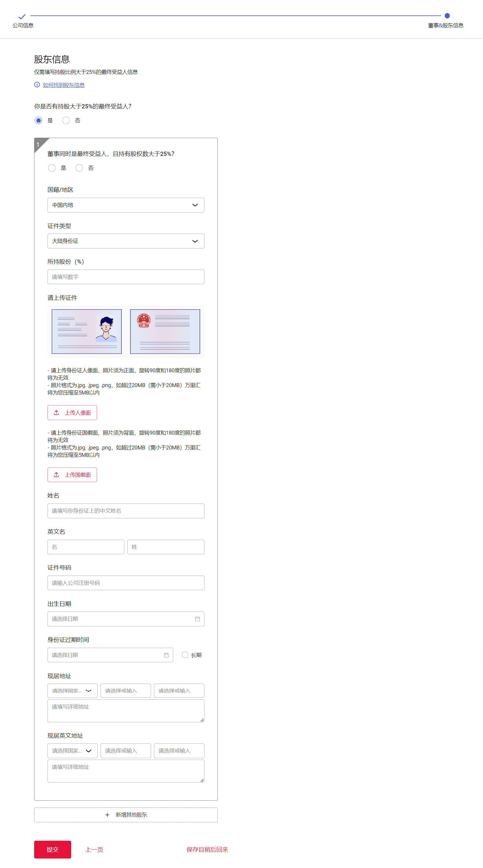Select 是 for 董事同时是最终受益人 question
The width and height of the screenshot is (483, 868).
(52, 168)
